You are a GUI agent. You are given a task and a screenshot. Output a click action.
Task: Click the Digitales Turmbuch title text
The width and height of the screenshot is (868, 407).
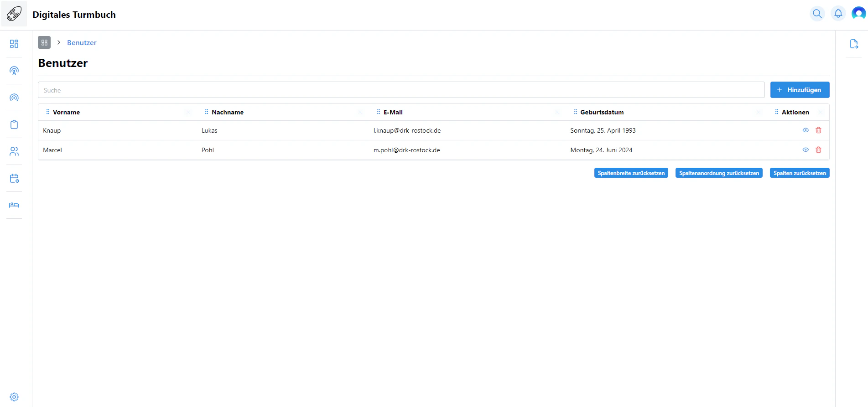coord(74,15)
